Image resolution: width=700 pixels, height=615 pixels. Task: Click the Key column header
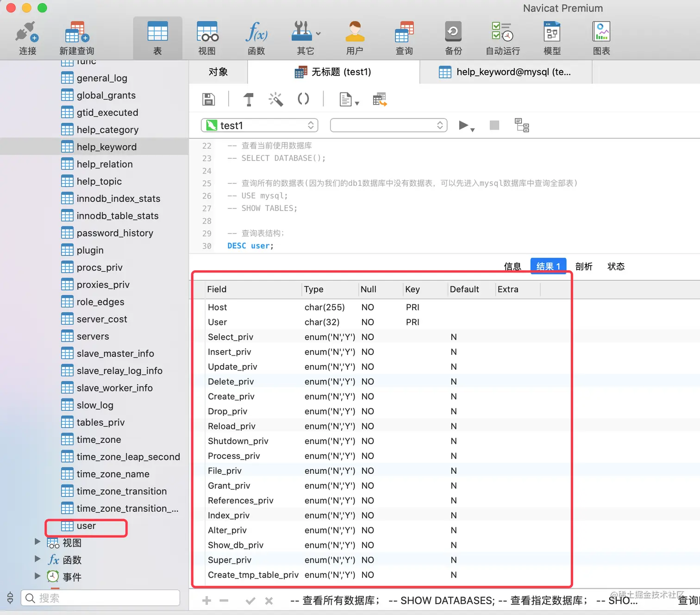(425, 289)
